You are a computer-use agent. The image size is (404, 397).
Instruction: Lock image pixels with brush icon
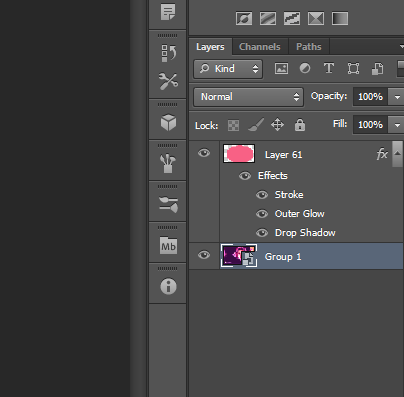256,125
